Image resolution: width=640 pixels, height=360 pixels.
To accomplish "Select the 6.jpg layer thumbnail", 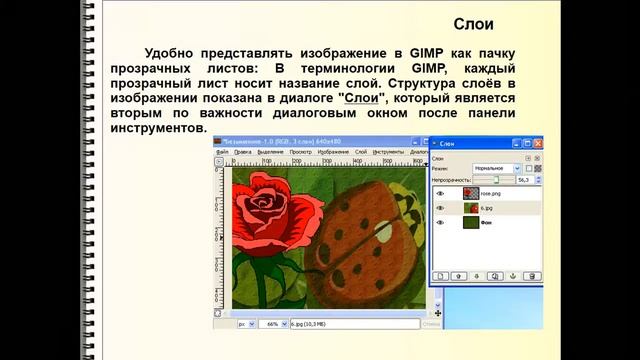I will (471, 208).
